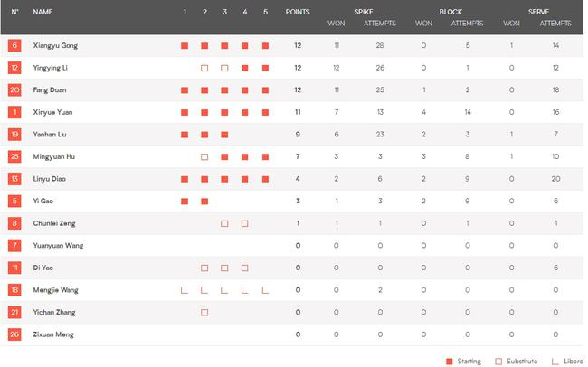Click jersey number 19 badge for Yanhan Liu

point(14,135)
